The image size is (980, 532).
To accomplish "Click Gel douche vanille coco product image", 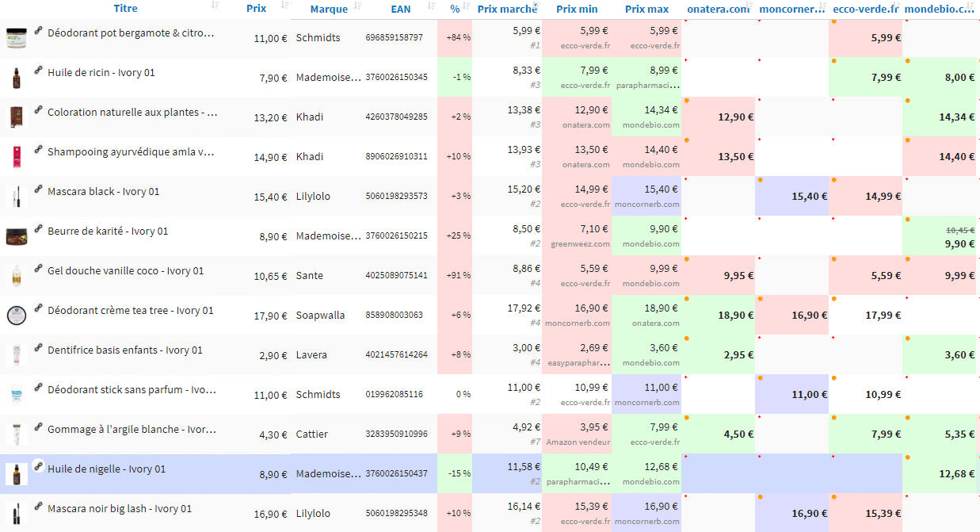I will (x=17, y=275).
